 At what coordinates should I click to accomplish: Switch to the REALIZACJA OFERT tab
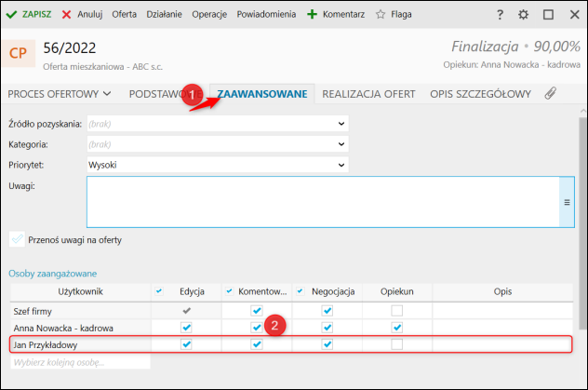coord(368,94)
